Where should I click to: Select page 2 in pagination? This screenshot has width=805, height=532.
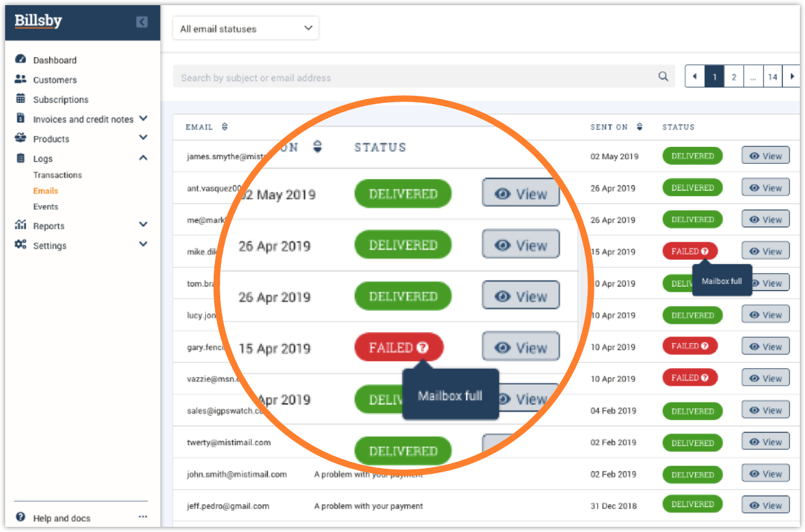tap(734, 76)
